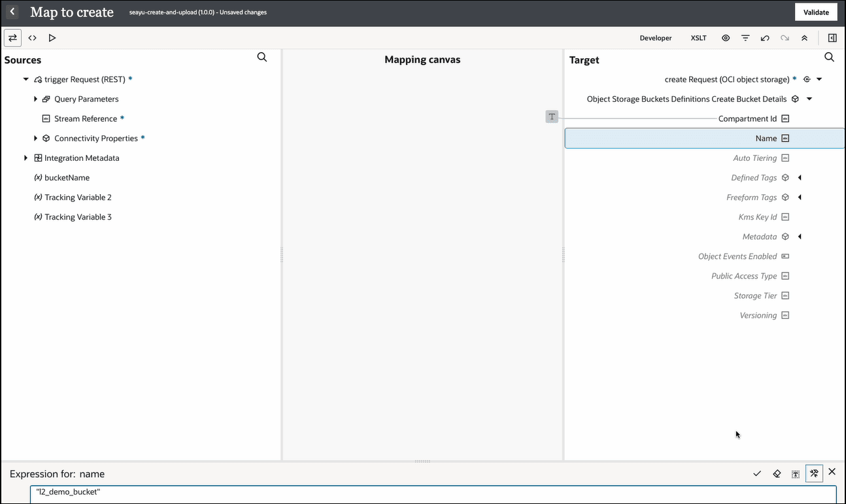Select the Versioning target element
Screen dimensions: 846x504
tap(758, 315)
